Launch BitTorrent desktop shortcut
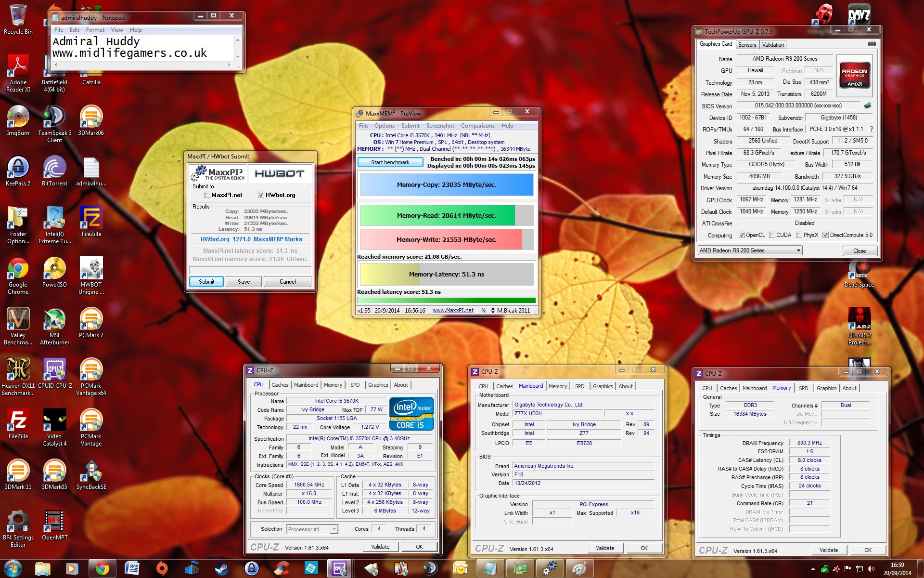This screenshot has height=578, width=924. click(x=54, y=171)
